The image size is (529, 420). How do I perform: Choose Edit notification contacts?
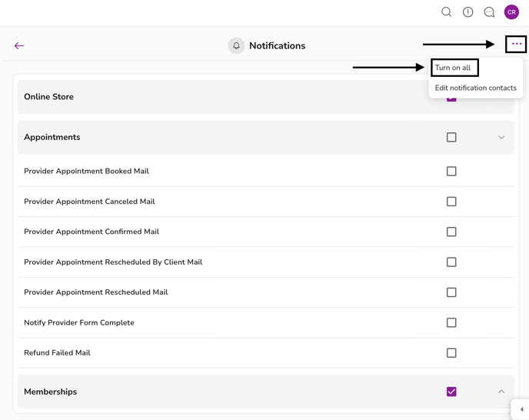pos(475,88)
